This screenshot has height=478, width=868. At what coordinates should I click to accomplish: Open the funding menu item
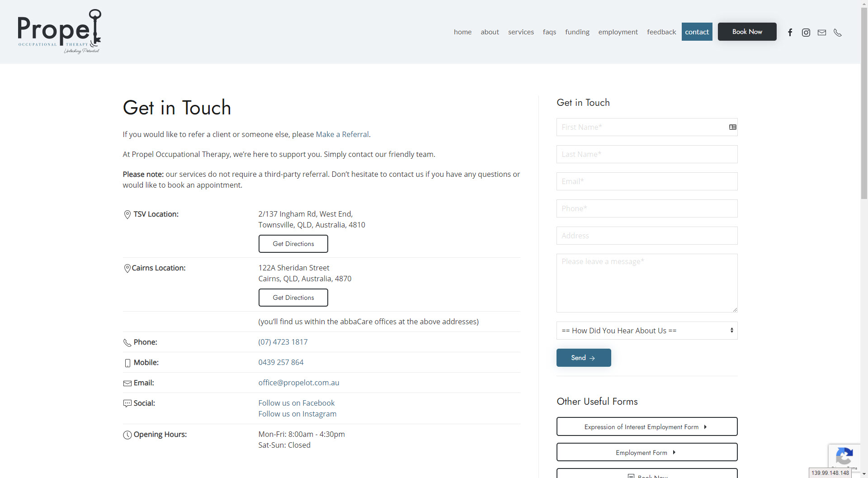(x=577, y=32)
